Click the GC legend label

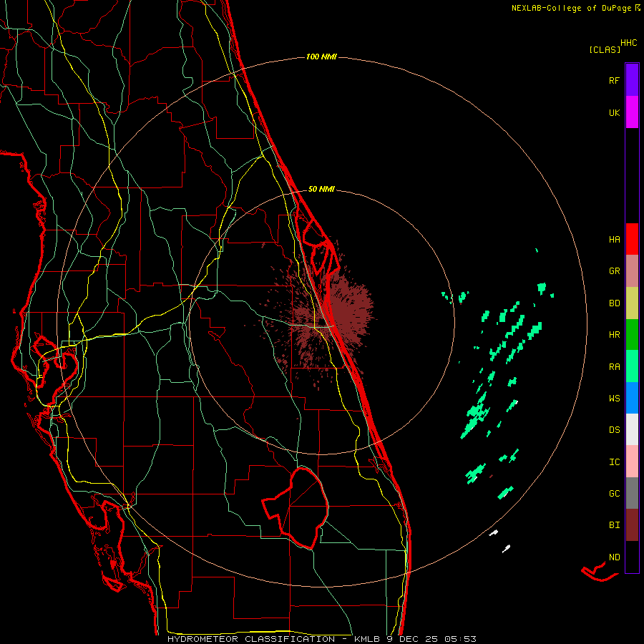[614, 494]
